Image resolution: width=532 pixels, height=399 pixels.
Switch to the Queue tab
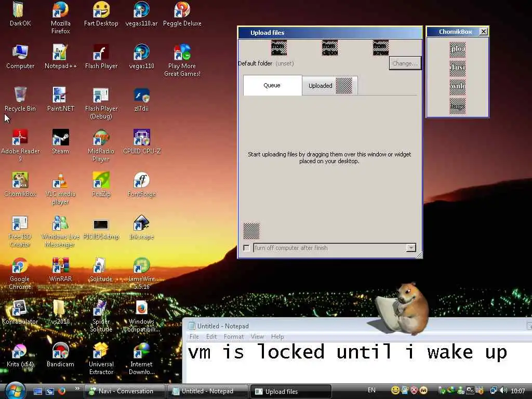(x=272, y=86)
